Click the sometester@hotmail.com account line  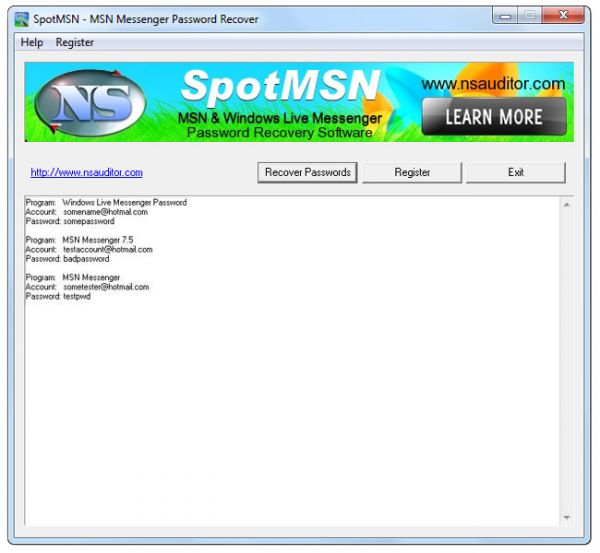pos(88,287)
